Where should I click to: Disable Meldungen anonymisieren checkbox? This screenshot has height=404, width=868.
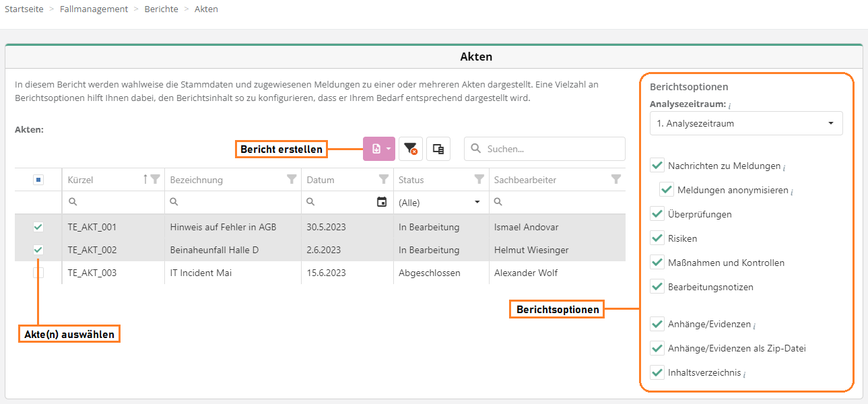[x=667, y=190]
